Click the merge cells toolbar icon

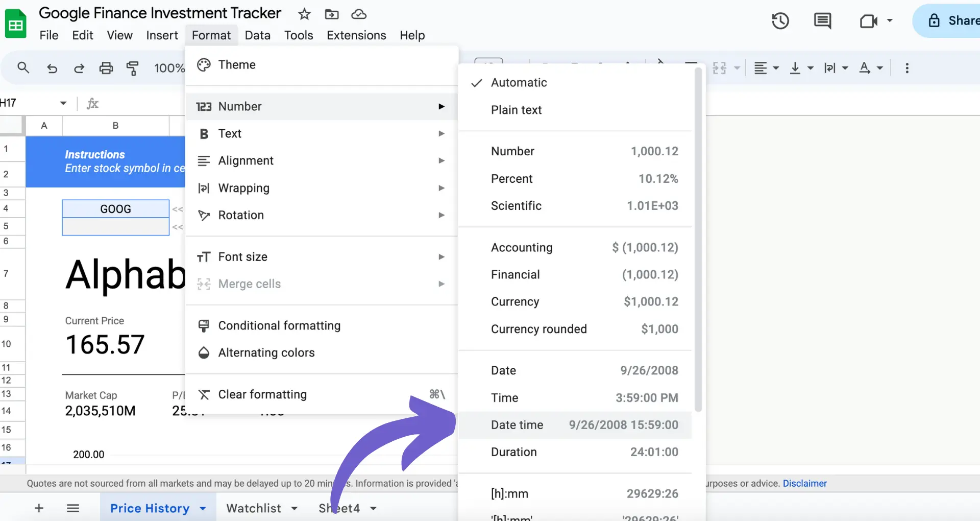(719, 68)
